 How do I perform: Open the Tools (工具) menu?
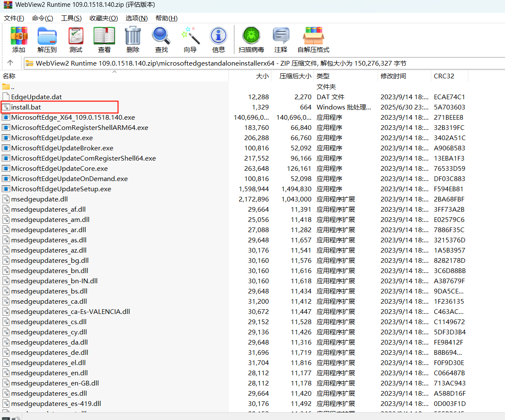coord(72,18)
